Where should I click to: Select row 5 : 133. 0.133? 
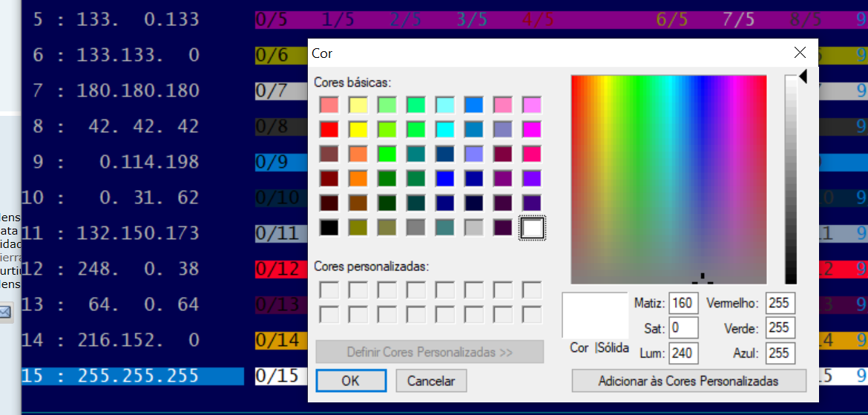click(116, 19)
